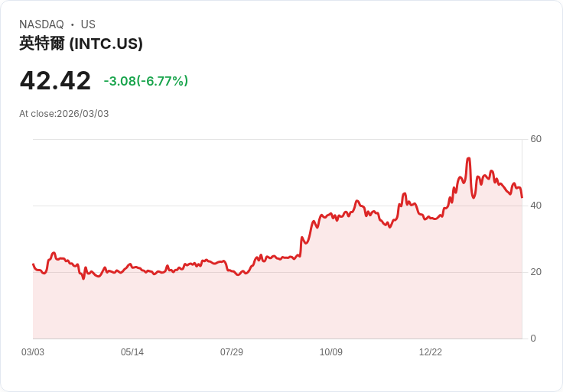
Task: Pick the 0 y-axis label
Action: 533,339
